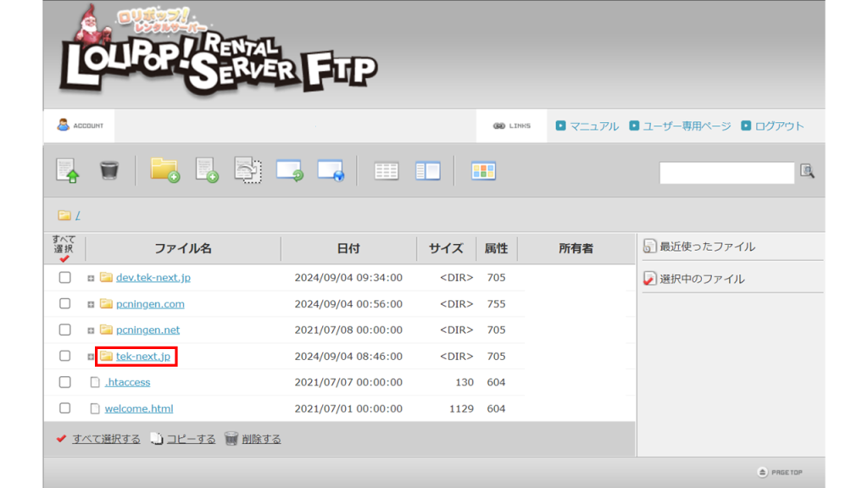Expand the pcningen.net folder tree
The width and height of the screenshot is (868, 488).
pyautogui.click(x=92, y=330)
